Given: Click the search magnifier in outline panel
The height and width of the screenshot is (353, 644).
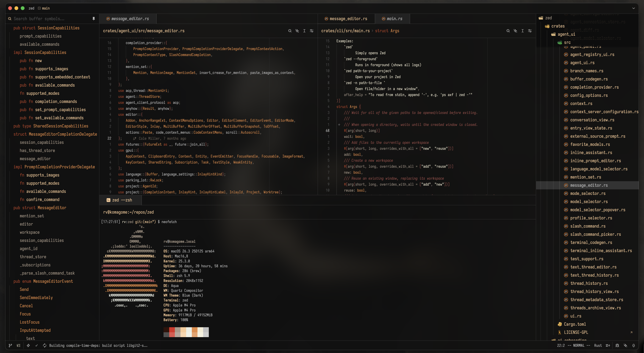Looking at the screenshot, I should tap(10, 19).
